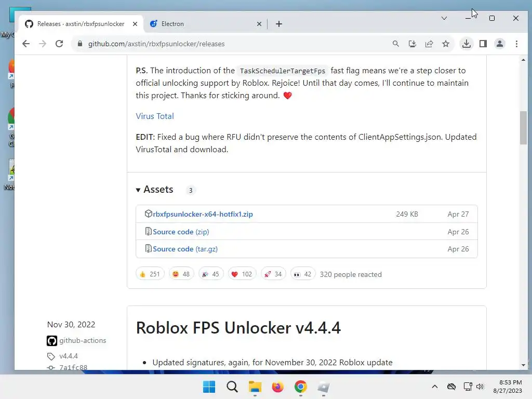
Task: Open the v4.4.4 tag link
Action: tap(68, 356)
